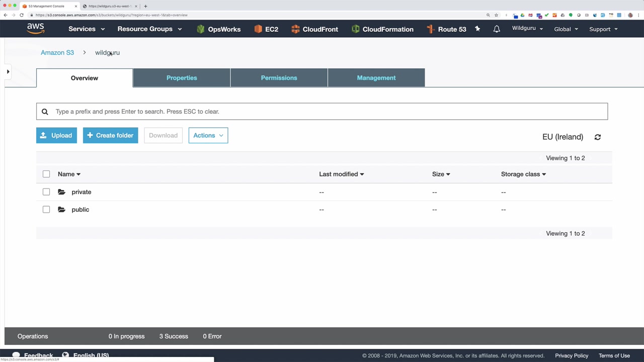Viewport: 644px width, 362px height.
Task: Open the OpsWorks shortcut icon
Action: 201,29
